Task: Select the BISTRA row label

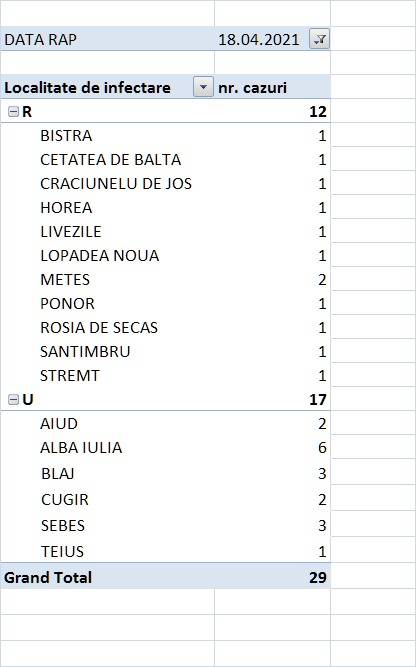Action: [x=66, y=136]
